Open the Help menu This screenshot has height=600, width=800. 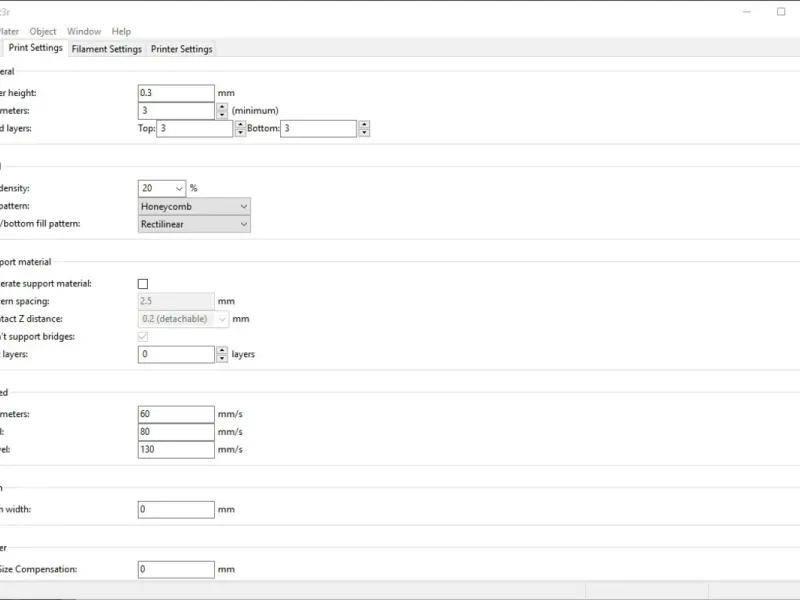click(121, 32)
